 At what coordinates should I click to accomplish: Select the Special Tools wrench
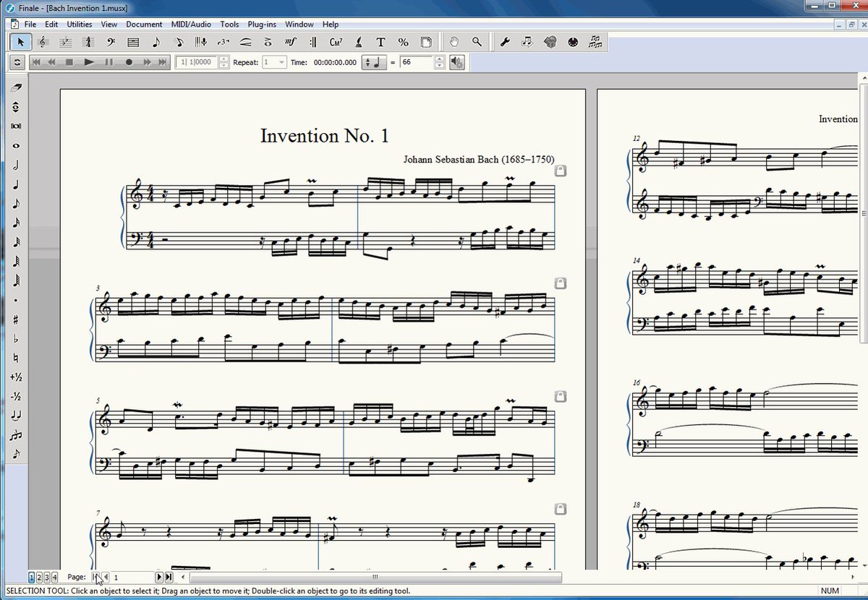coord(505,42)
